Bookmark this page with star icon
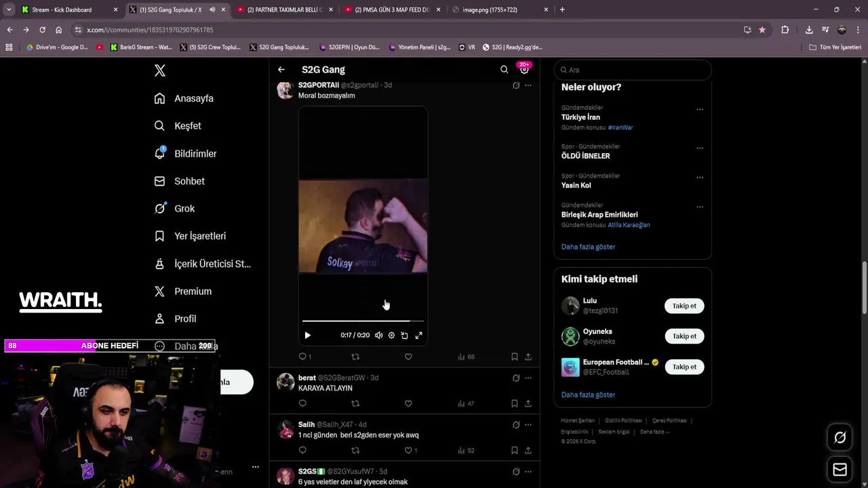This screenshot has height=488, width=868. pos(762,30)
